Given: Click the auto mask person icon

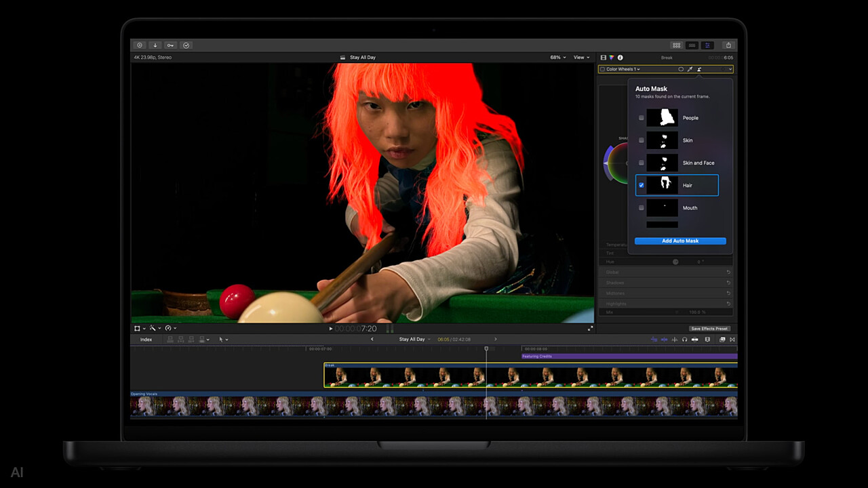Looking at the screenshot, I should coord(699,69).
